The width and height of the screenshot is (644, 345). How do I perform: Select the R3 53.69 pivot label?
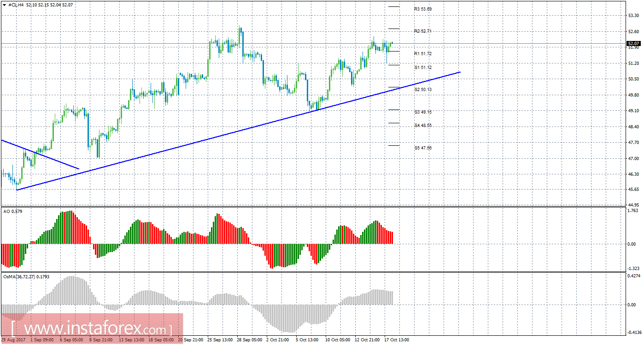[x=423, y=9]
